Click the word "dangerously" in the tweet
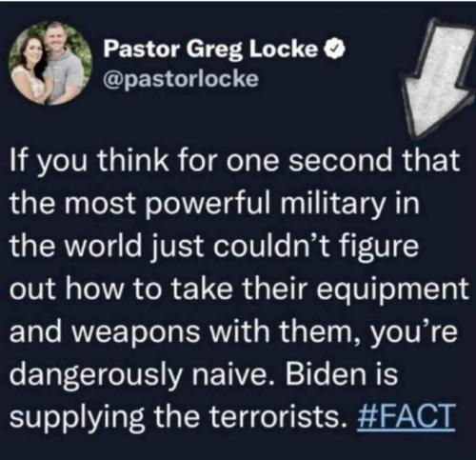The height and width of the screenshot is (460, 476). coord(96,376)
